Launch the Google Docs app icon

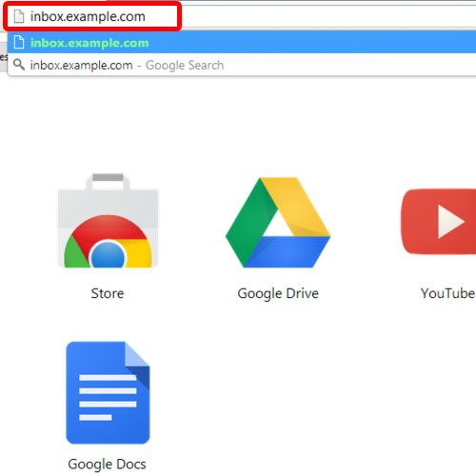pos(108,392)
